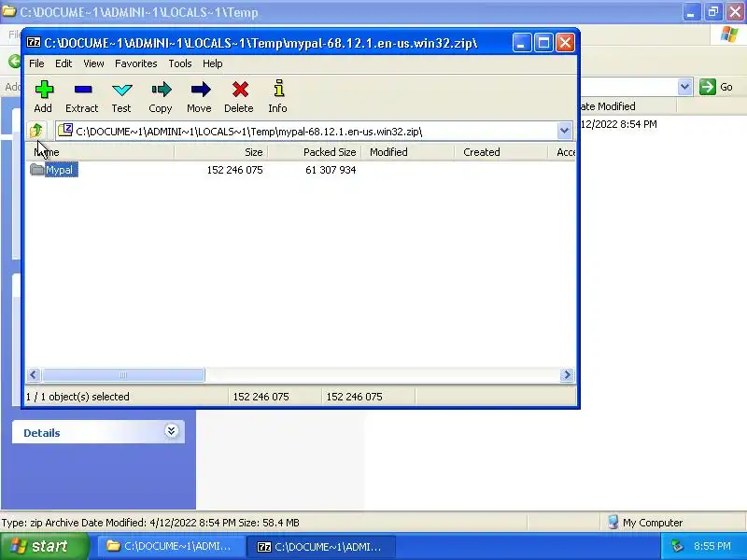Click the Date Modified column in Explorer
The image size is (747, 560).
pos(627,106)
